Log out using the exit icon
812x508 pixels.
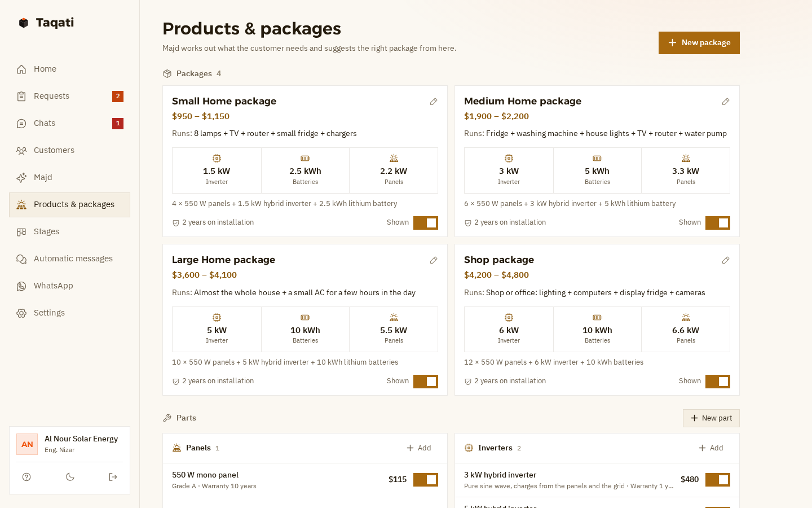(x=113, y=477)
